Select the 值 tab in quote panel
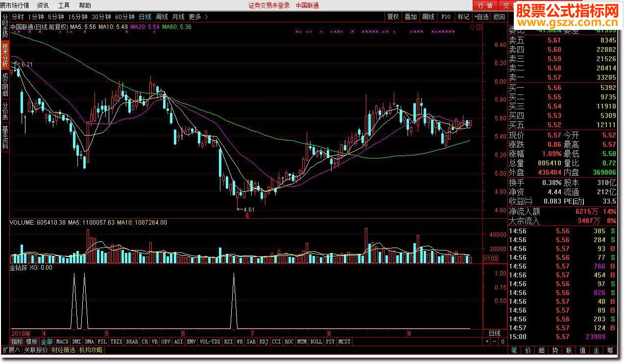 [583, 350]
